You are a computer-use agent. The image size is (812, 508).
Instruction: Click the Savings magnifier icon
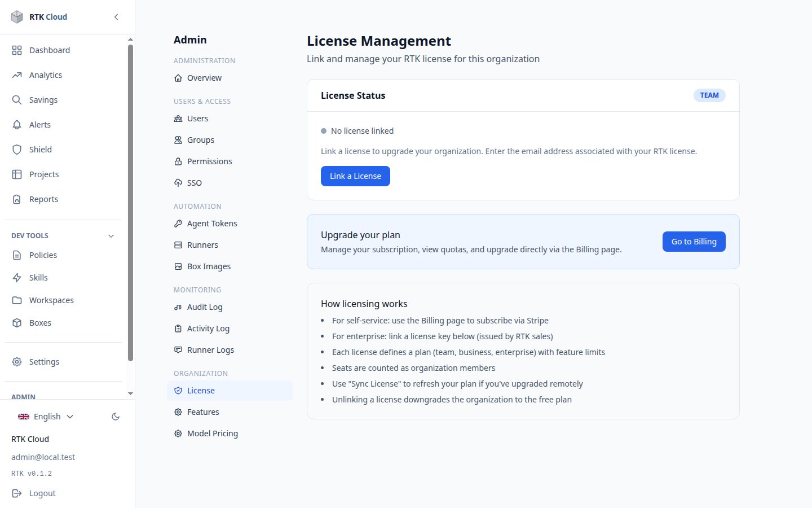pos(17,100)
